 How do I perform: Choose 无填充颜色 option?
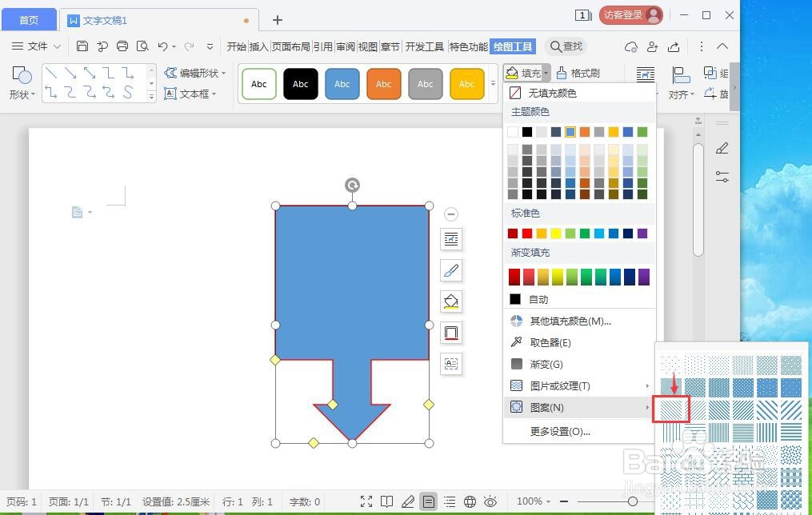click(579, 93)
